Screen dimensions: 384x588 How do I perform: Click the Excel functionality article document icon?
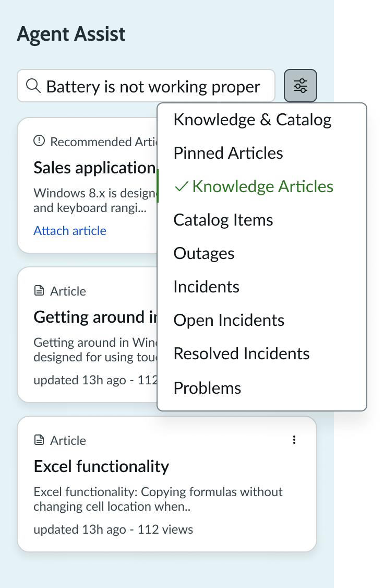39,440
